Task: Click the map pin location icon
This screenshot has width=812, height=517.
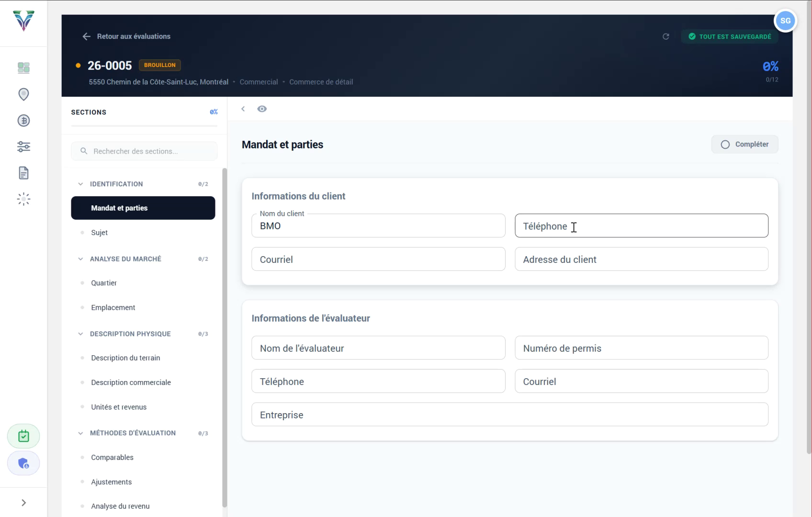Action: 23,94
